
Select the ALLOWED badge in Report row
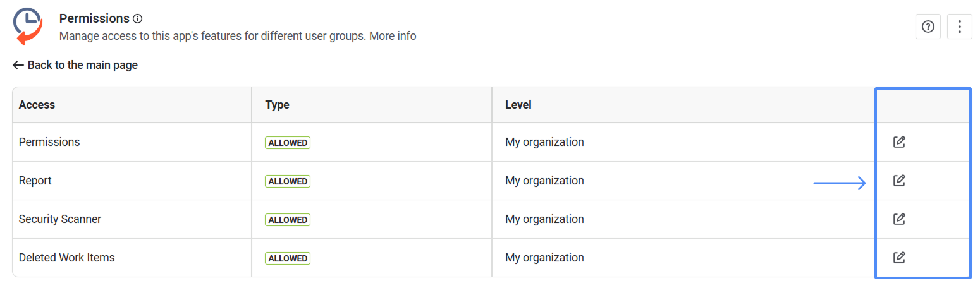click(x=288, y=181)
